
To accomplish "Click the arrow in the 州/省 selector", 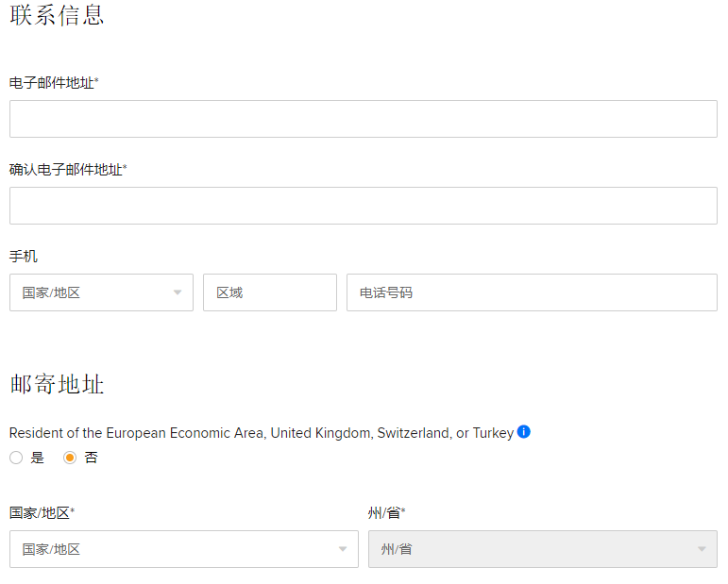I will (702, 549).
